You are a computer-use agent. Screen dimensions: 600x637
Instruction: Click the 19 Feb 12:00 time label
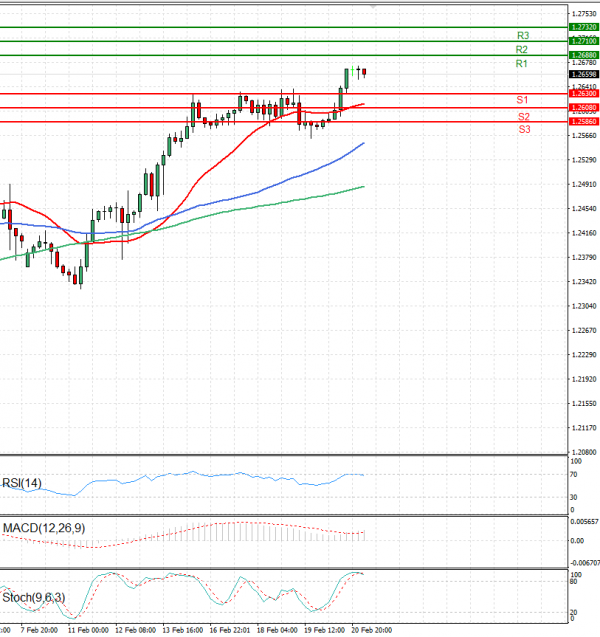click(325, 630)
